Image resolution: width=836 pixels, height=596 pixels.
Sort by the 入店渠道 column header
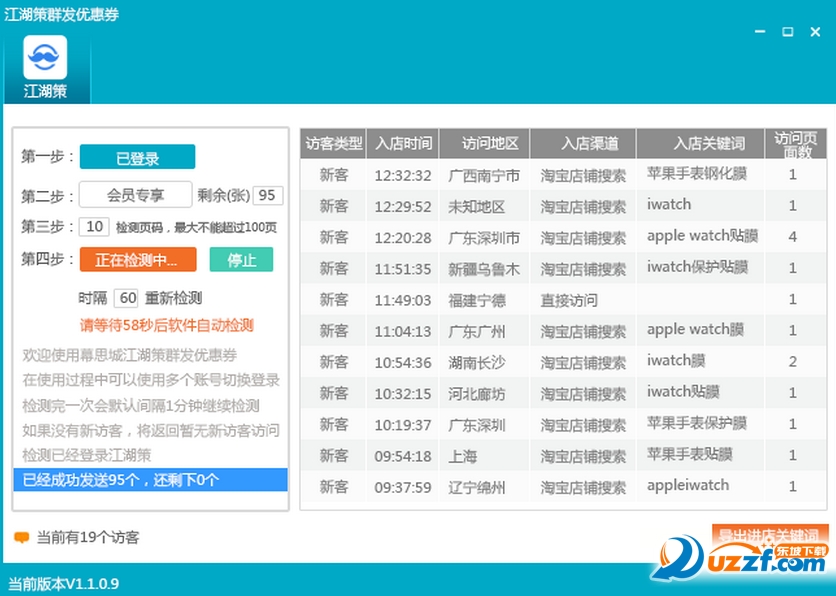pyautogui.click(x=583, y=143)
